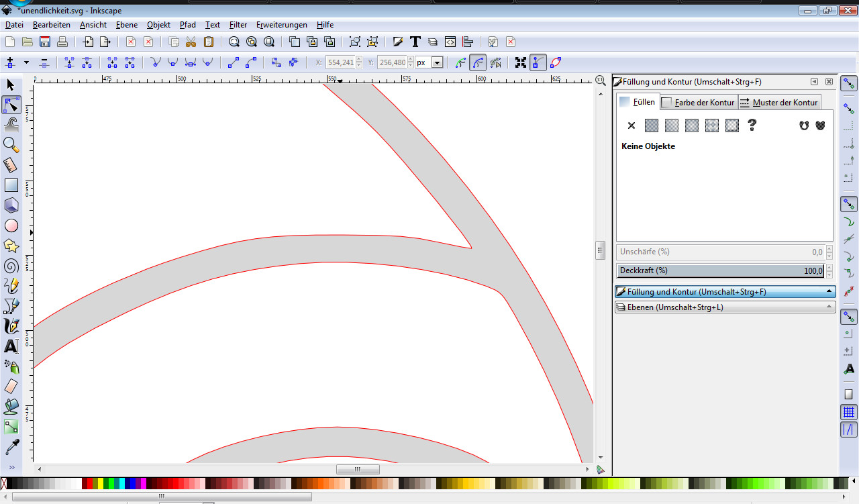Click the X coordinate input field
This screenshot has width=859, height=504.
(340, 62)
